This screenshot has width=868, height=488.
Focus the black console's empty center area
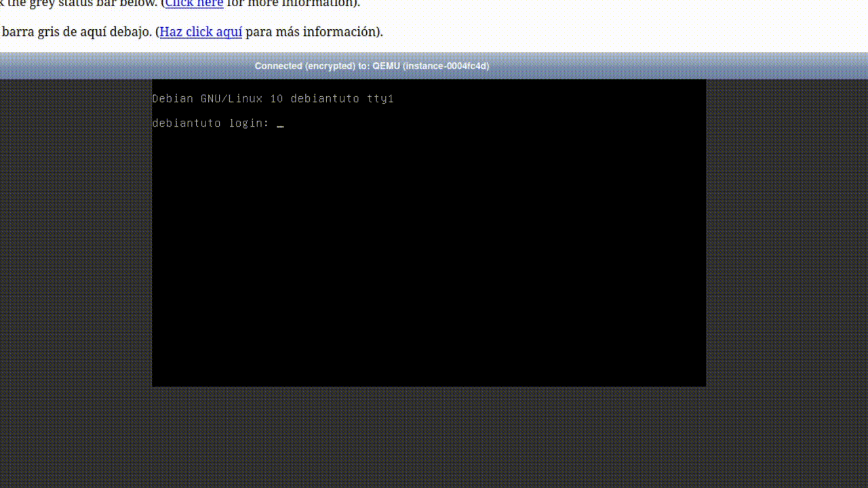[x=429, y=251]
